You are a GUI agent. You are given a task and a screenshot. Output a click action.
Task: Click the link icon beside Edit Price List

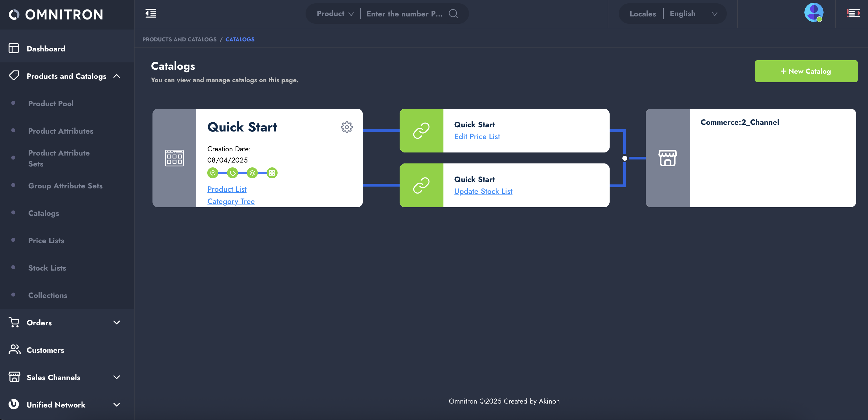(421, 131)
